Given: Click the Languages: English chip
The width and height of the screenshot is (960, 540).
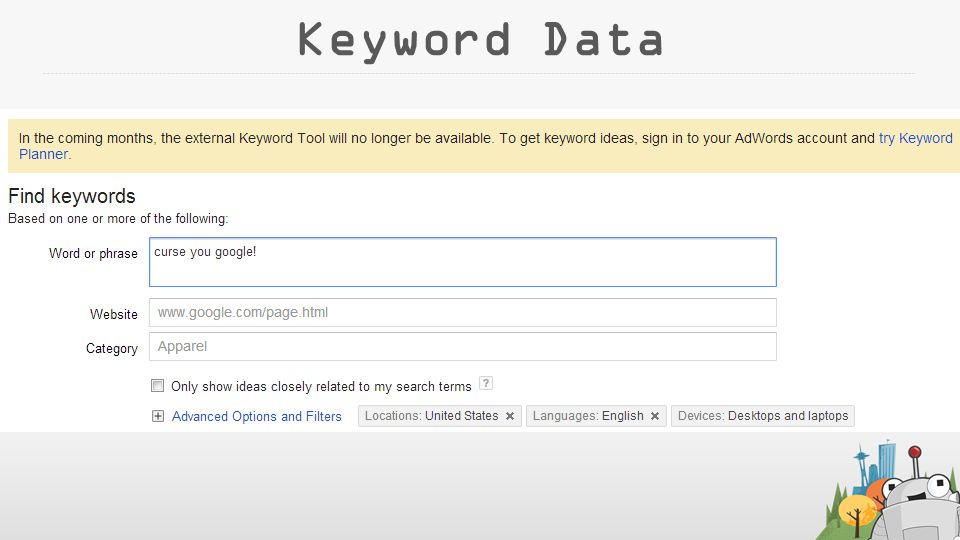Looking at the screenshot, I should (x=596, y=416).
